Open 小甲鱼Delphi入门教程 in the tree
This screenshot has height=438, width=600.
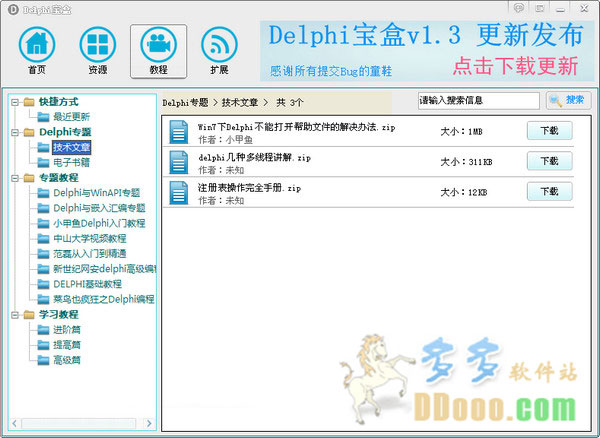coord(99,223)
